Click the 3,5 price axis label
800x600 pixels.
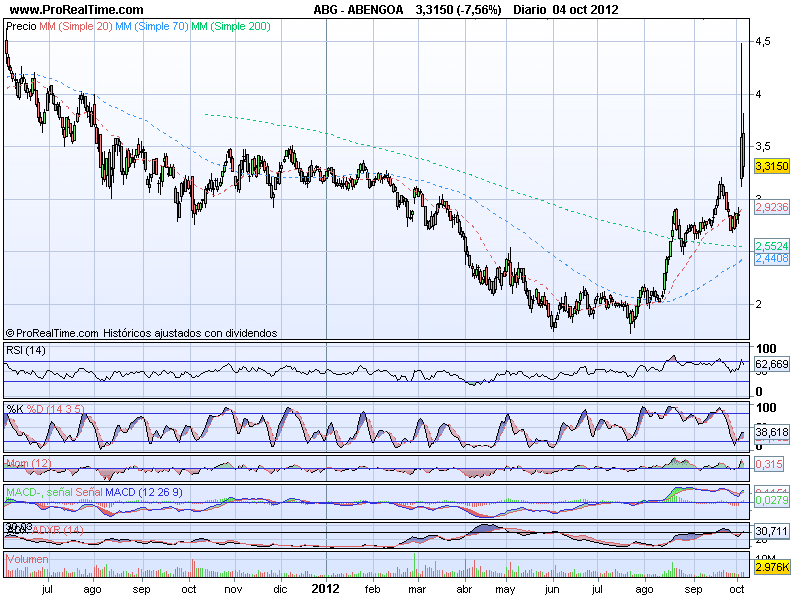763,146
